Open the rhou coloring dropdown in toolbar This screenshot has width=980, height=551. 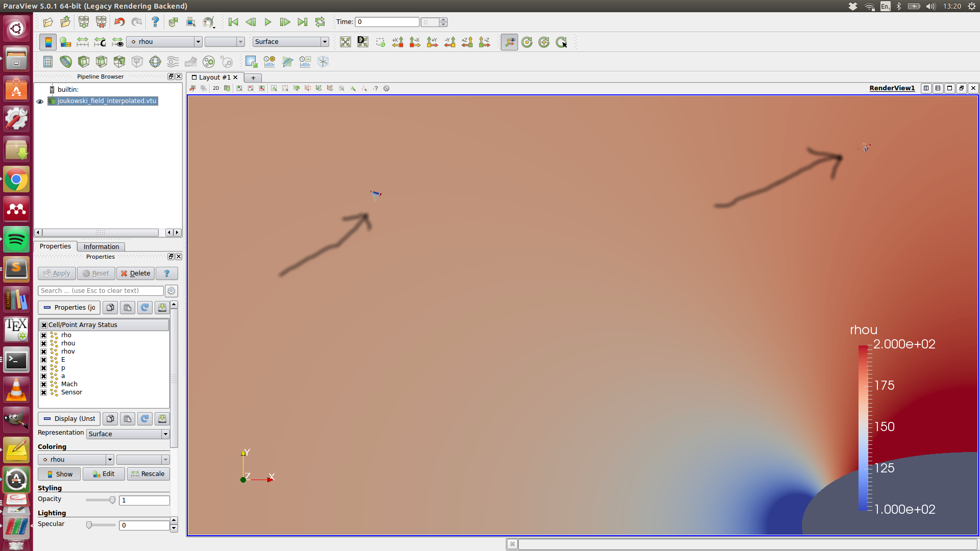point(198,42)
